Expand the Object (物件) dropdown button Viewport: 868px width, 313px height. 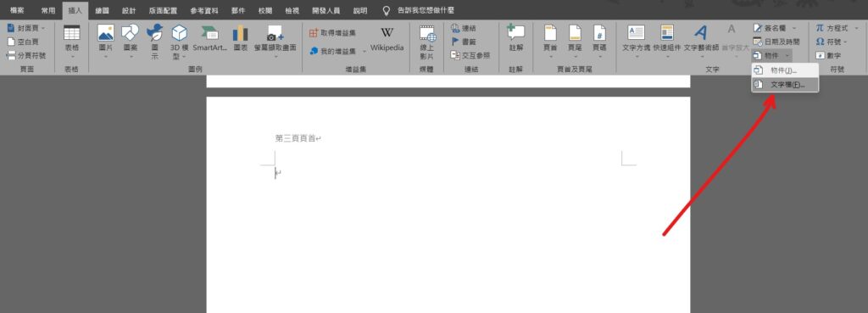(x=787, y=55)
